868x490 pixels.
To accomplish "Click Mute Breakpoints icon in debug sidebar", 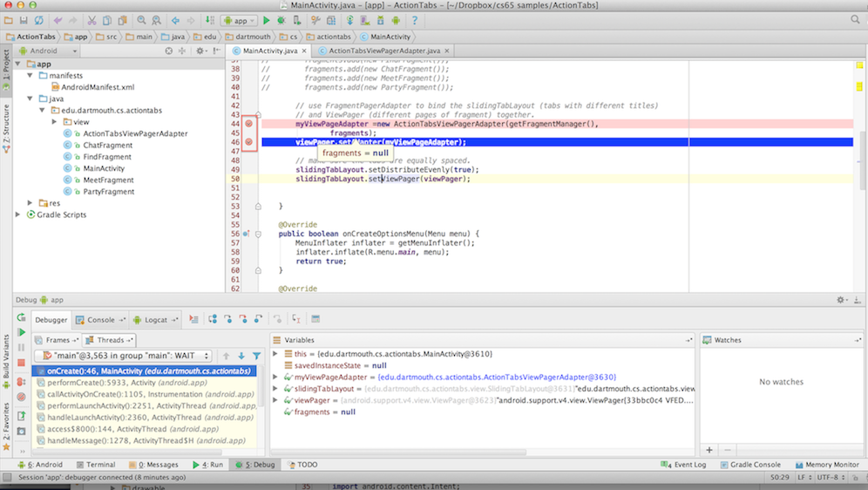I will coord(21,397).
